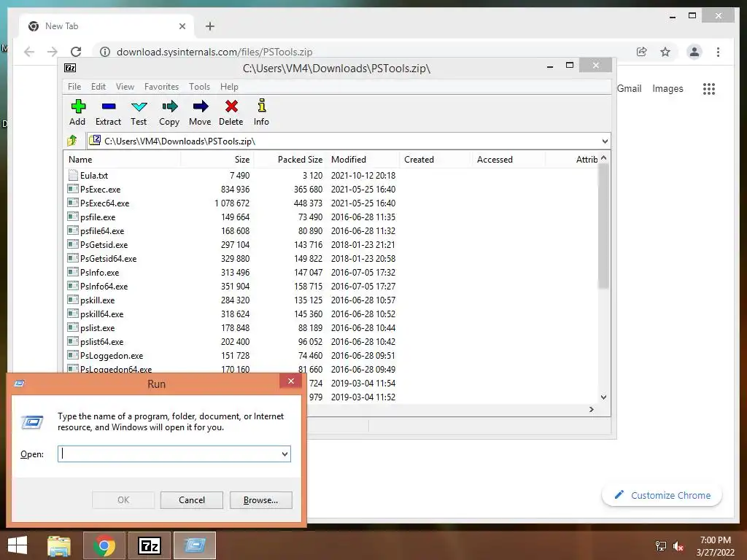Open the Help menu in 7-Zip
Viewport: 747px width, 560px height.
pos(229,87)
